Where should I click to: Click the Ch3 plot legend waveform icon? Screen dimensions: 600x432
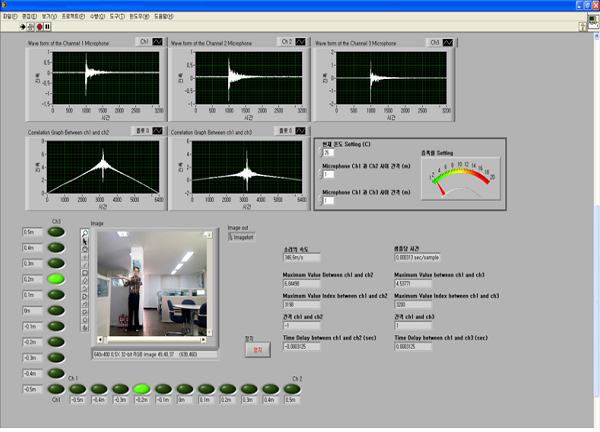448,43
